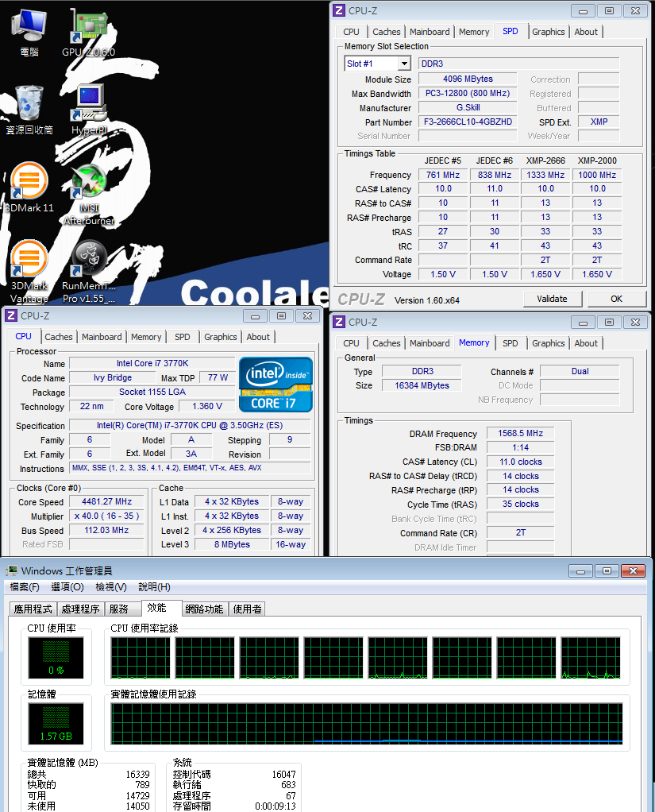This screenshot has height=812, width=655.
Task: Click the memory Size value 16384 MBytes
Action: (x=422, y=385)
